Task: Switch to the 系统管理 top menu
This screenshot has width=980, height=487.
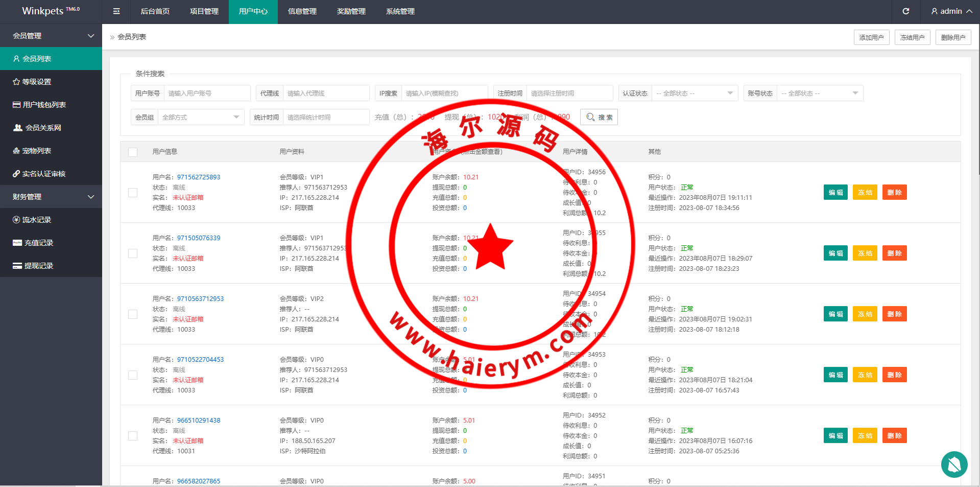Action: click(x=400, y=11)
